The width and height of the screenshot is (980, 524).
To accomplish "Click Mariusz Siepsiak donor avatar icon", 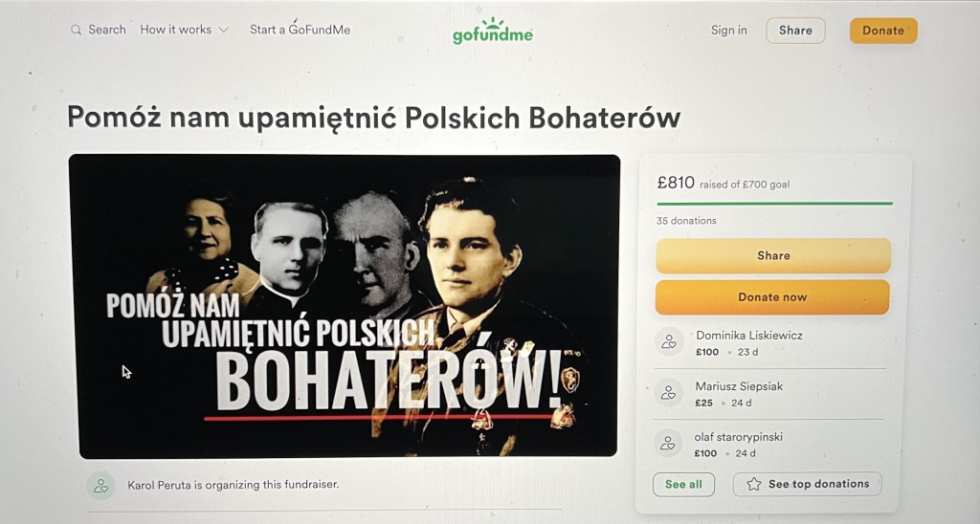I will pos(669,392).
